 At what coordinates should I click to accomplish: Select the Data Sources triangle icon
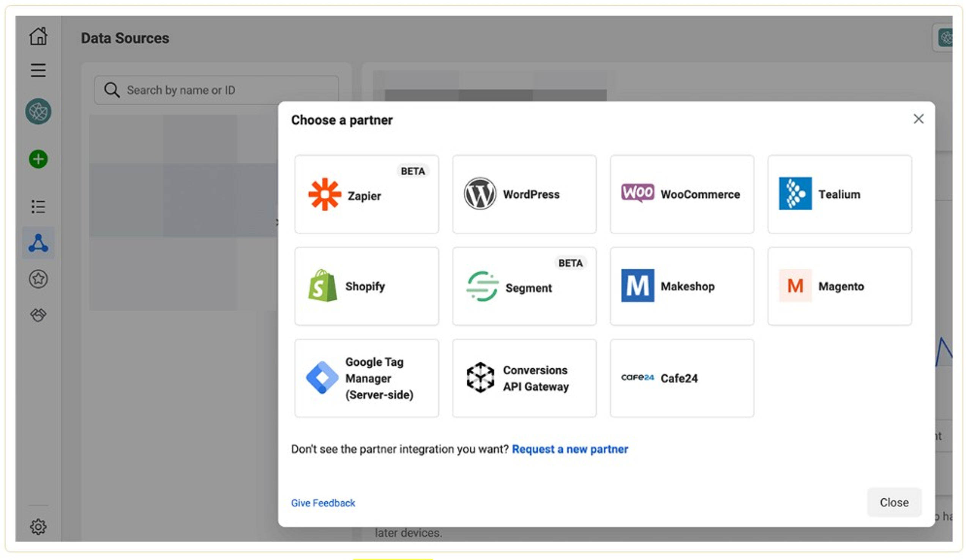point(38,243)
